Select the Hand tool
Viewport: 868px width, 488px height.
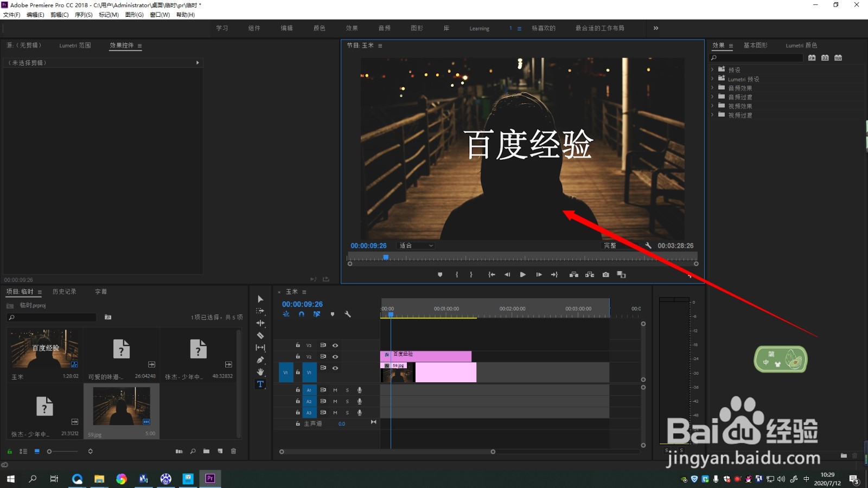[x=260, y=372]
